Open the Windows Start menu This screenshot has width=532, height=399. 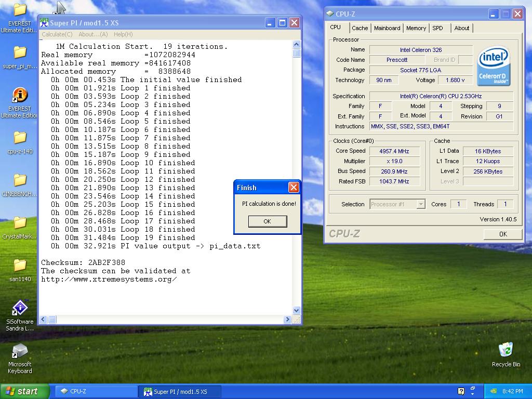[24, 391]
